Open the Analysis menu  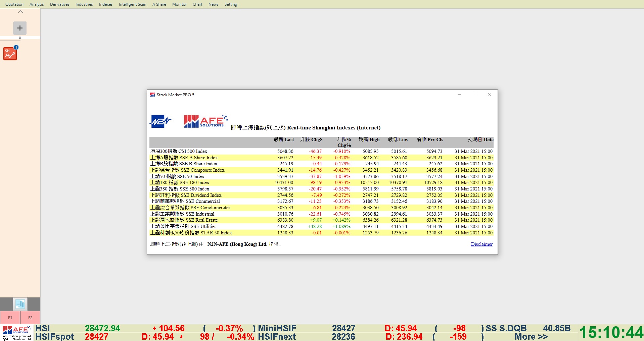click(37, 4)
